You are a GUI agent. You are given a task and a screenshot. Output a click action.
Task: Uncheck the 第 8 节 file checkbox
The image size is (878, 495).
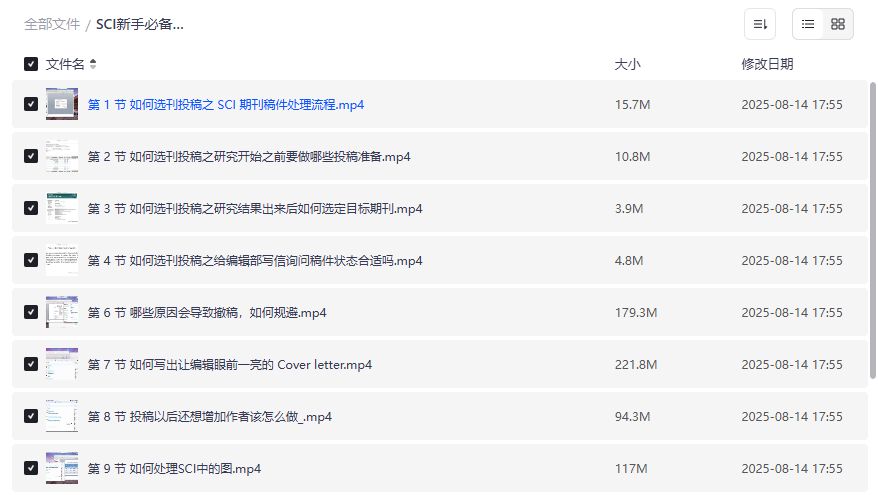(31, 417)
